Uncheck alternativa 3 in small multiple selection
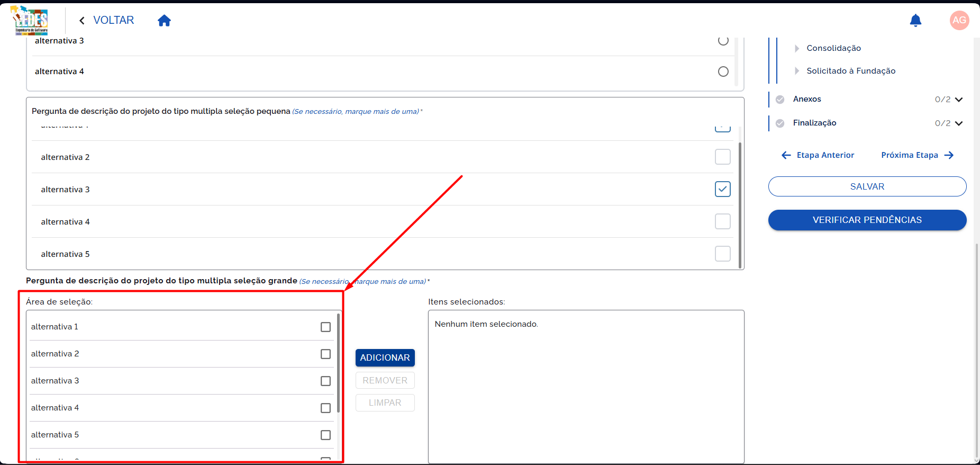Screen dimensions: 980x465 click(x=723, y=189)
